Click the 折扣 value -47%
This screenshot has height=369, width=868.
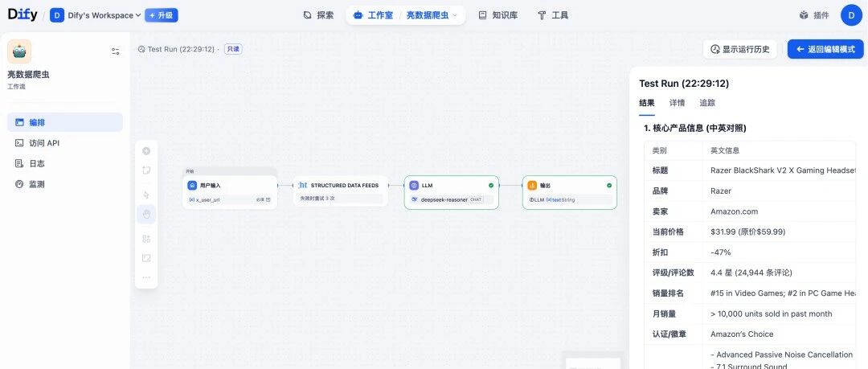pos(721,252)
